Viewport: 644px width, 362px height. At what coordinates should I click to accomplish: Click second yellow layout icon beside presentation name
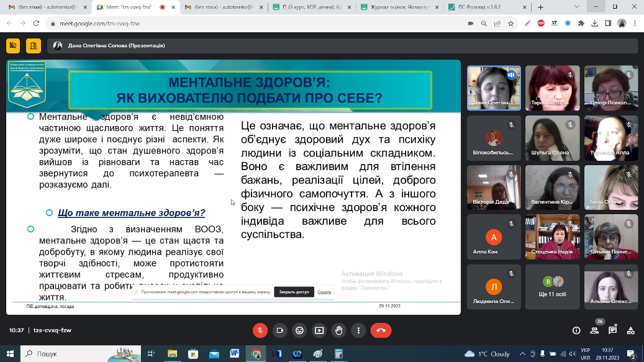click(34, 45)
